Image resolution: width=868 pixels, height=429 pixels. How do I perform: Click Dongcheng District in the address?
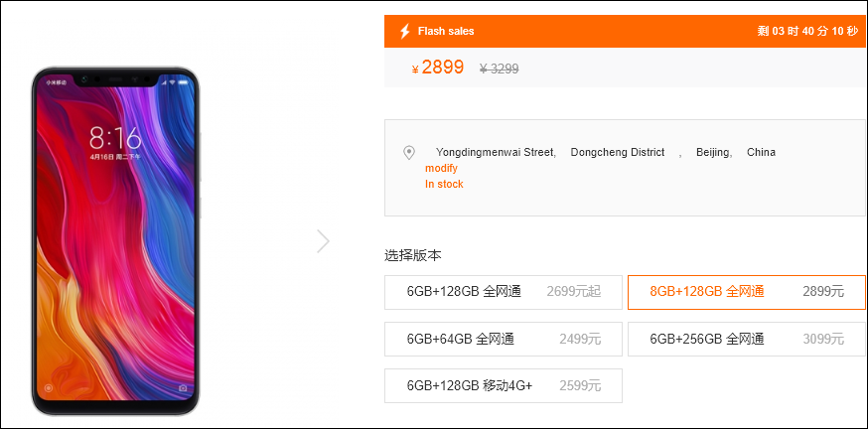tap(618, 152)
